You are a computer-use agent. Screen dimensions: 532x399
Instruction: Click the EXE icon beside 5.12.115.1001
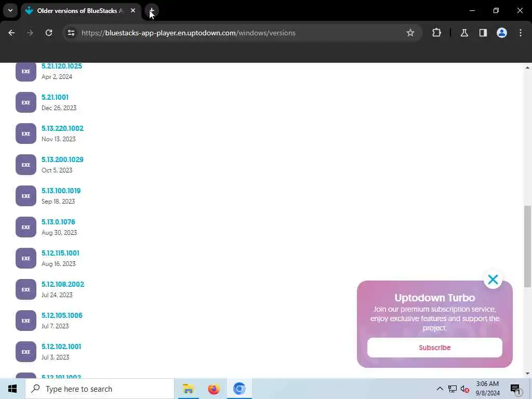[x=26, y=259]
